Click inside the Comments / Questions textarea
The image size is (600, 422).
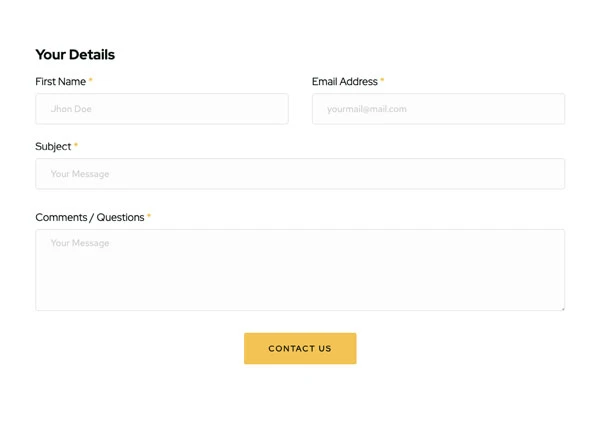click(300, 270)
